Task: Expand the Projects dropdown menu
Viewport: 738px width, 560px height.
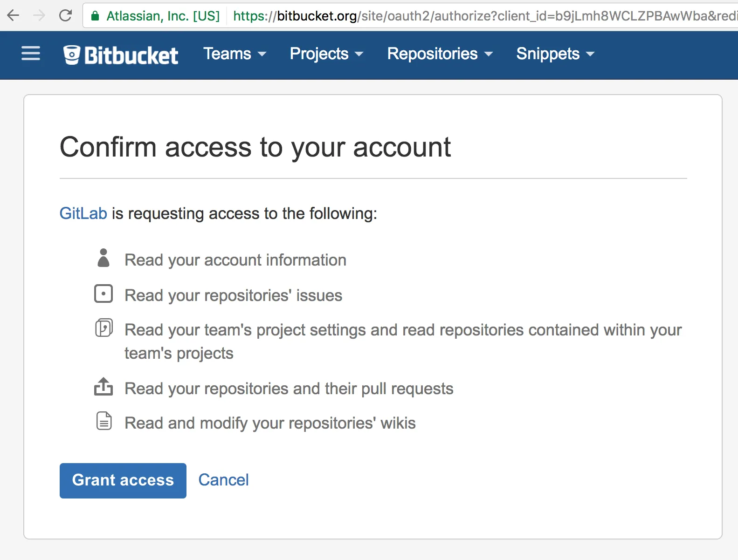Action: coord(326,54)
